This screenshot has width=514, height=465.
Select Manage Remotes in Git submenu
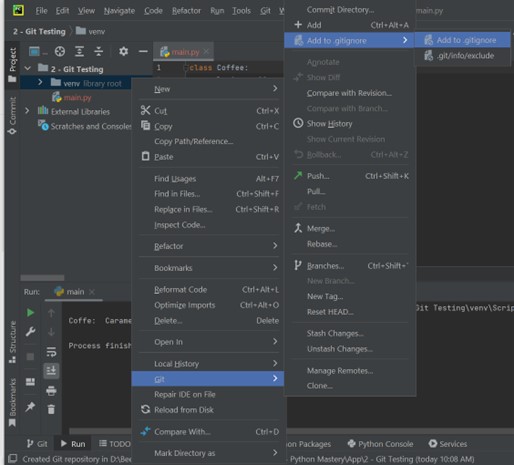tap(350, 371)
